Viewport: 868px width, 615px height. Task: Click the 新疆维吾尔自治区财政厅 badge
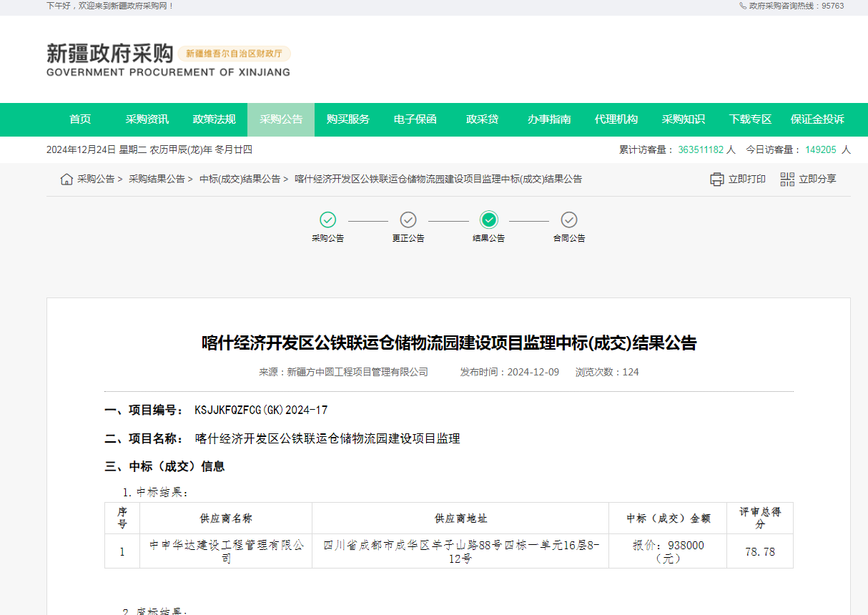click(x=234, y=54)
